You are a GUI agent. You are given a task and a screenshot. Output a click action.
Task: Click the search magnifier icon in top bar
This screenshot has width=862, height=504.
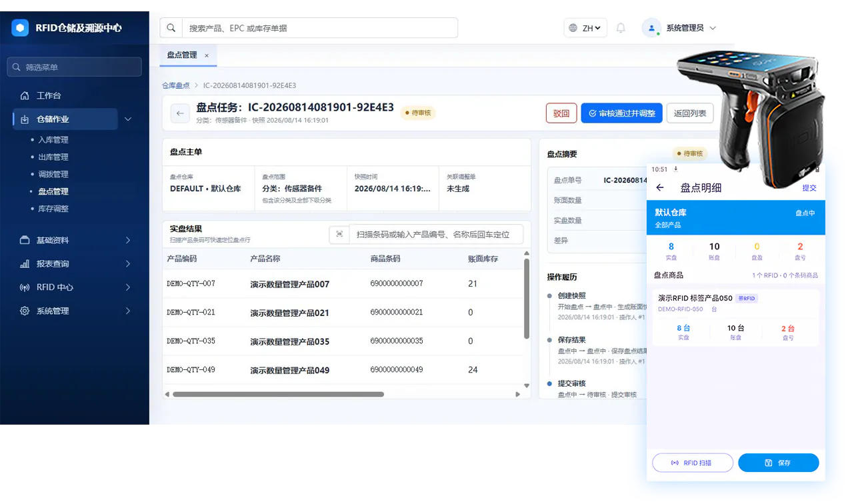click(x=171, y=28)
